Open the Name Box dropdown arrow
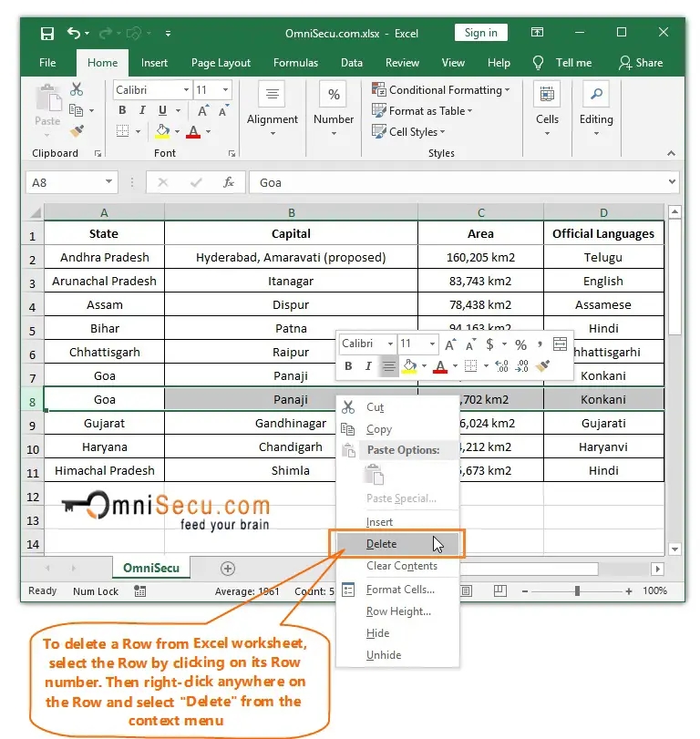Viewport: 700px width, 739px height. click(108, 182)
